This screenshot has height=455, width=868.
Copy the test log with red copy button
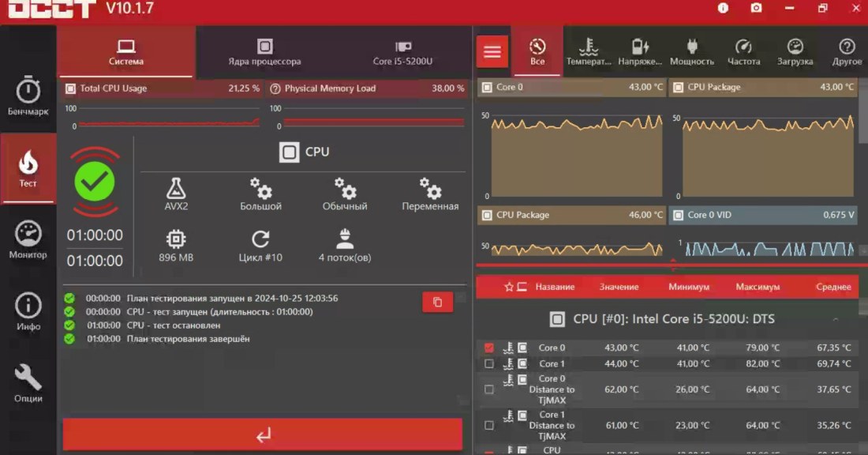[x=437, y=302]
